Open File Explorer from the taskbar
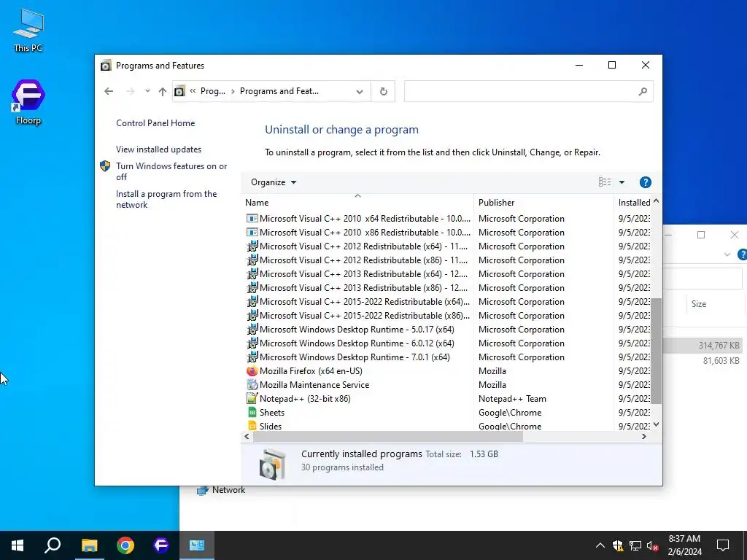The image size is (747, 560). coord(89,545)
